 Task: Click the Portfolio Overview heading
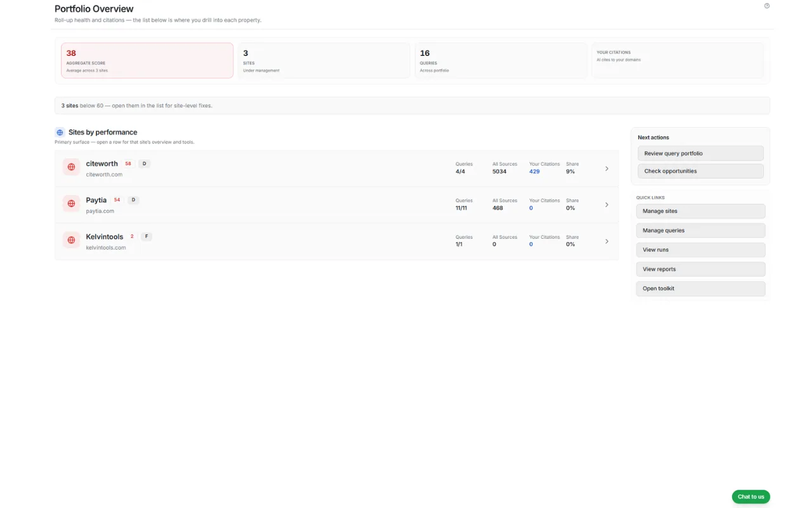[94, 9]
